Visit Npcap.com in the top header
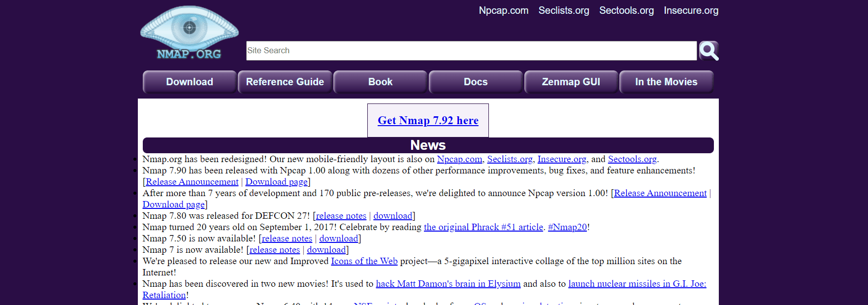The height and width of the screenshot is (305, 868). point(504,10)
